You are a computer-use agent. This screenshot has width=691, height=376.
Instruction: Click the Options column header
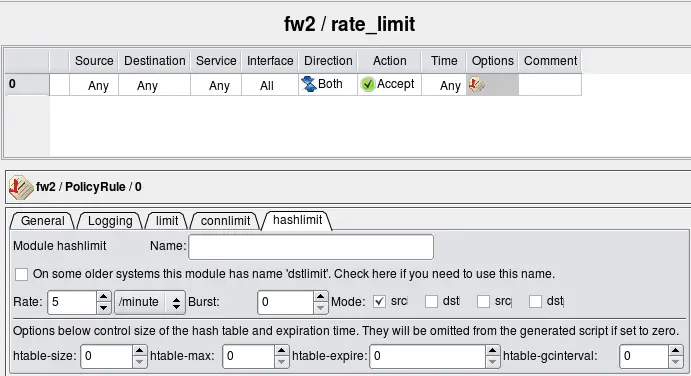coord(493,61)
